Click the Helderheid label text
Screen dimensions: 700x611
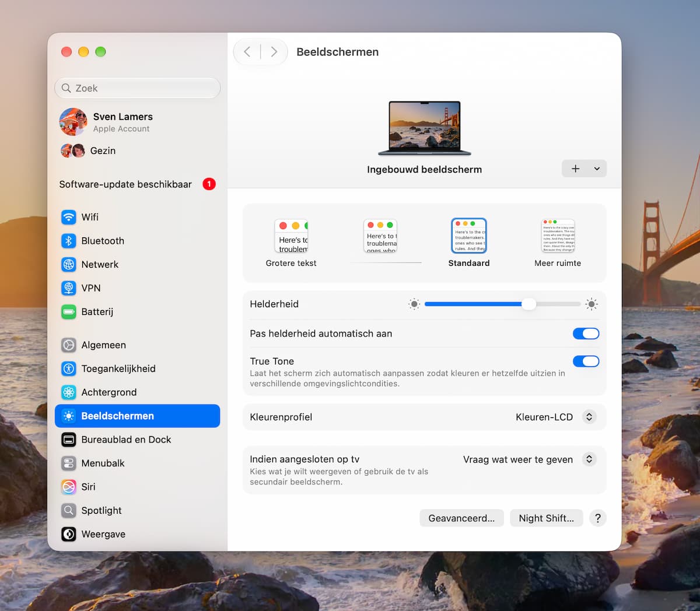(x=274, y=304)
